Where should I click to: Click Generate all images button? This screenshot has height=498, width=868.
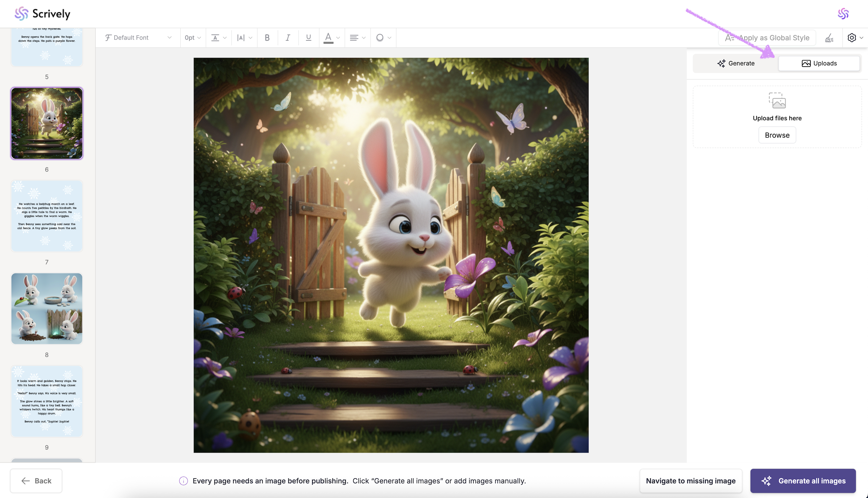[803, 481]
